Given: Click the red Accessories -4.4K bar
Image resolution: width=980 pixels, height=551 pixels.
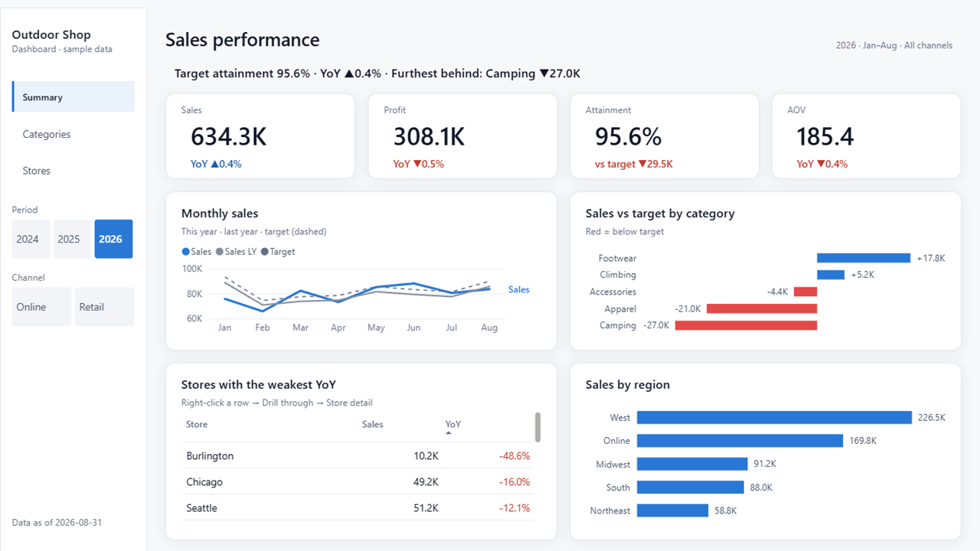Looking at the screenshot, I should [805, 292].
